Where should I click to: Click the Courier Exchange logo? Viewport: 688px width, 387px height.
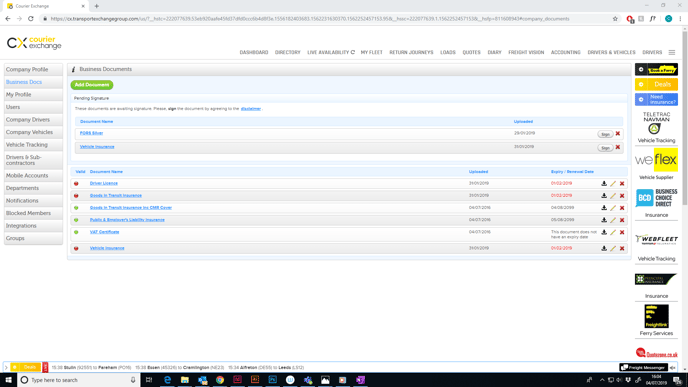tap(34, 43)
